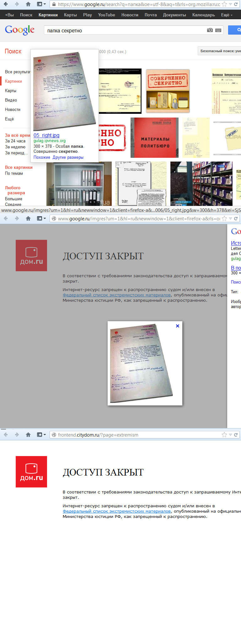Open the URL history dropdown in the google.ru/search address bar
Screen dimensions: 241x644
pyautogui.click(x=230, y=4)
